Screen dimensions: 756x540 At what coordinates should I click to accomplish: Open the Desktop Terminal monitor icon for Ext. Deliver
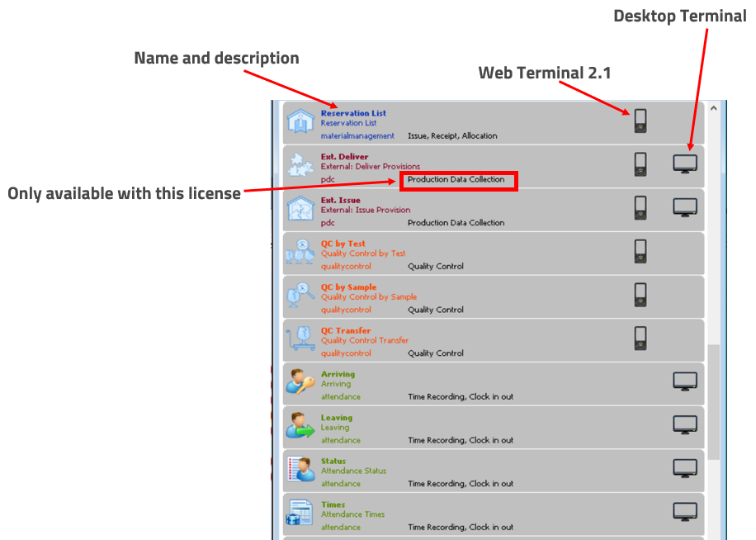click(x=684, y=164)
